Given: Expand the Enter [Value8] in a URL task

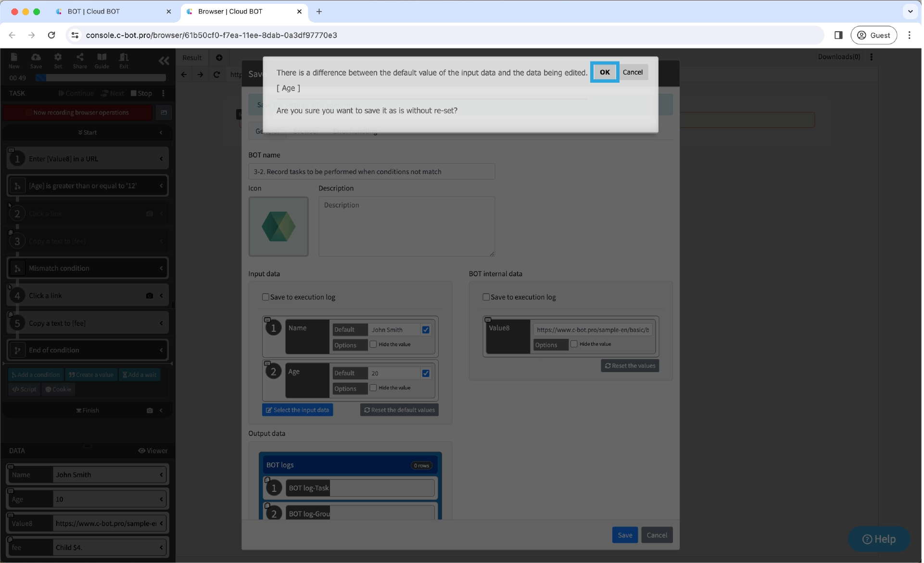Looking at the screenshot, I should click(x=161, y=159).
